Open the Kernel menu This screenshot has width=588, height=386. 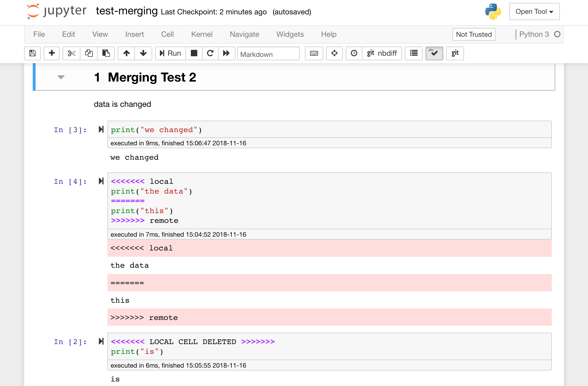click(x=202, y=34)
